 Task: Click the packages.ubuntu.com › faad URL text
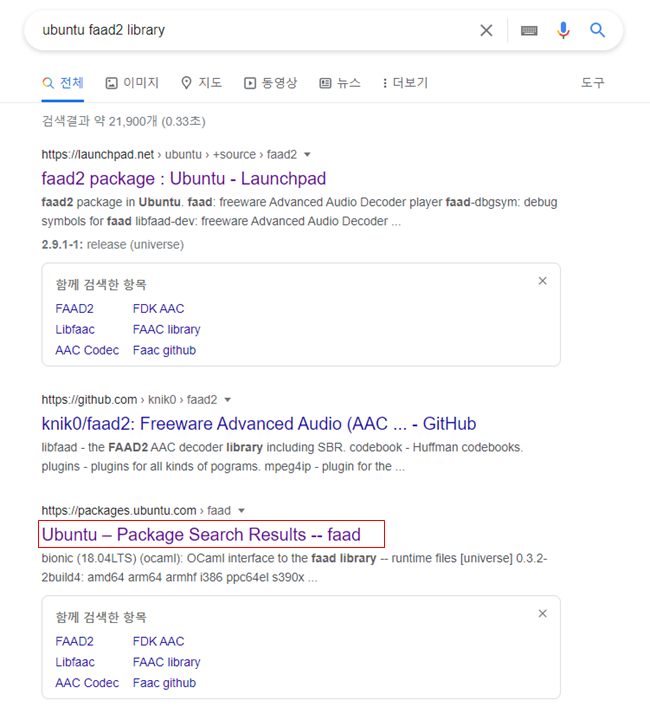click(136, 511)
